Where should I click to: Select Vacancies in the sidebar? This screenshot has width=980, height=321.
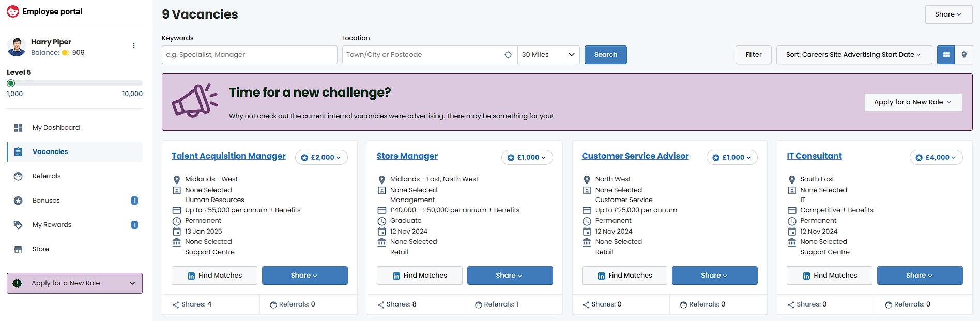coord(75,152)
